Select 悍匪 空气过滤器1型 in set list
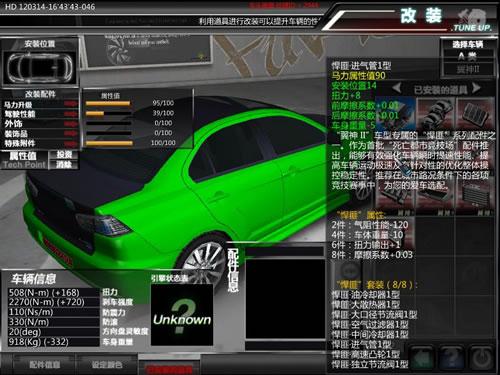The image size is (500, 375). 370,325
